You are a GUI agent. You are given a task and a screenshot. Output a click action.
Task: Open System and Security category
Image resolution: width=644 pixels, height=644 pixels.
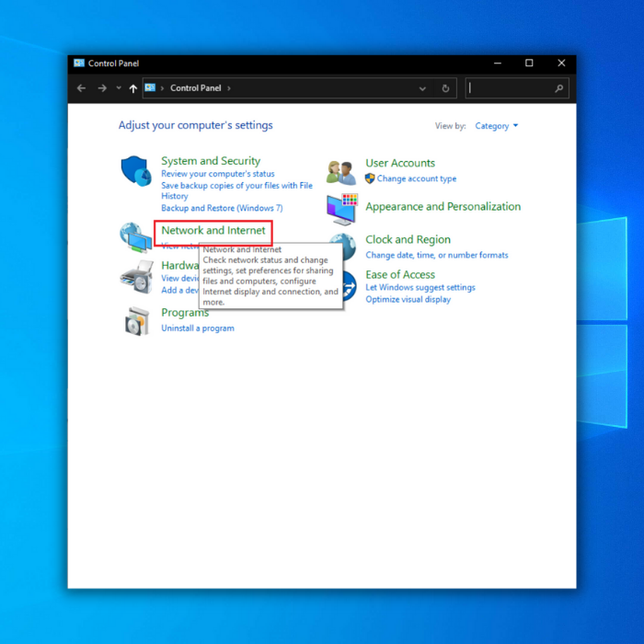(211, 161)
